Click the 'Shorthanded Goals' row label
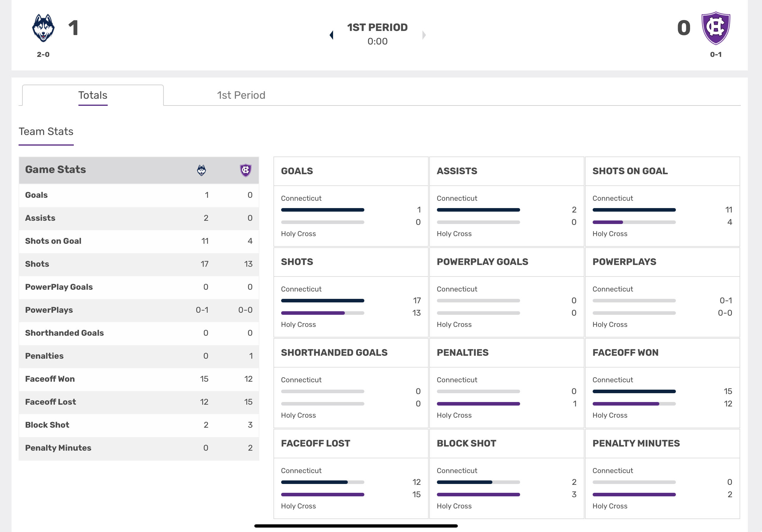 (x=64, y=333)
